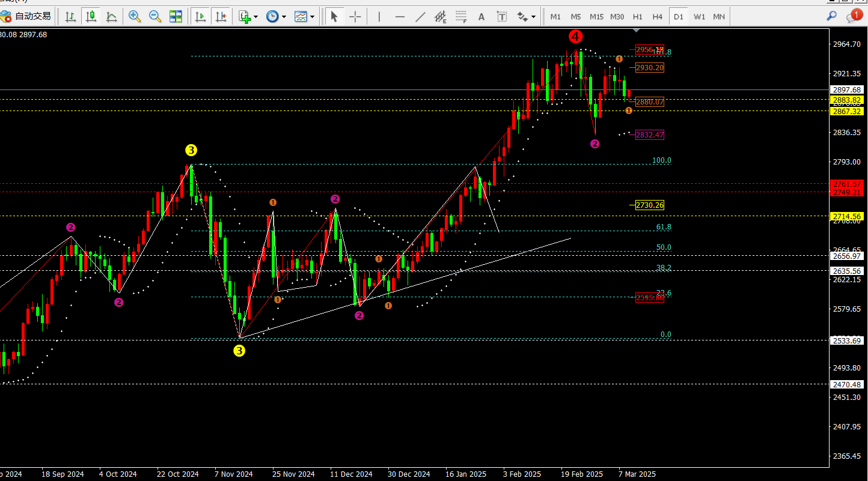Viewport: 868px width, 481px height.
Task: Select the text label tool
Action: tap(502, 16)
